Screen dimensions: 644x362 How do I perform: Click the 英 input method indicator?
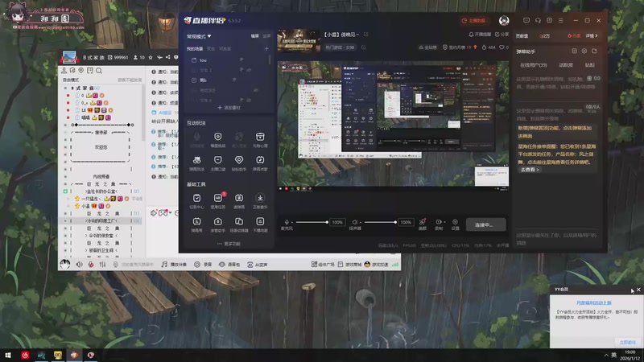tap(613, 355)
